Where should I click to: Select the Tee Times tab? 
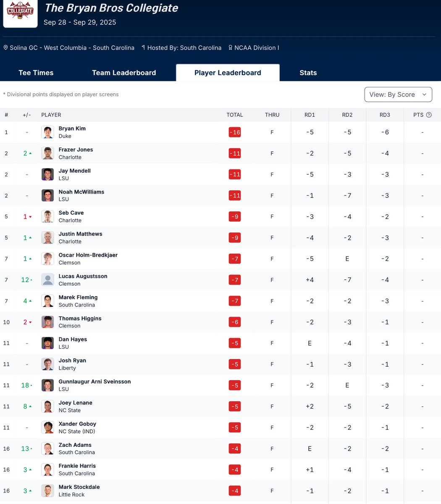(x=36, y=73)
